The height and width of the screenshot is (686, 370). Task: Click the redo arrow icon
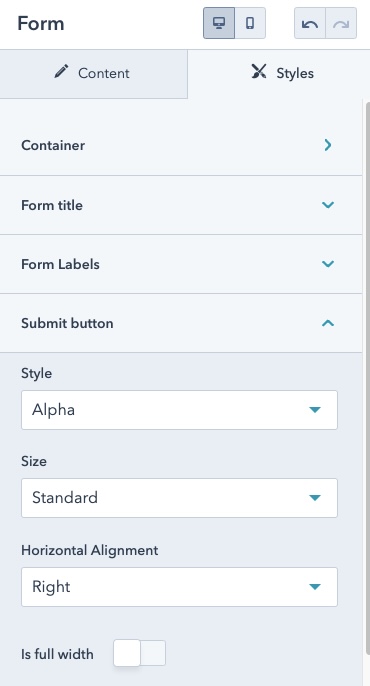tap(341, 23)
